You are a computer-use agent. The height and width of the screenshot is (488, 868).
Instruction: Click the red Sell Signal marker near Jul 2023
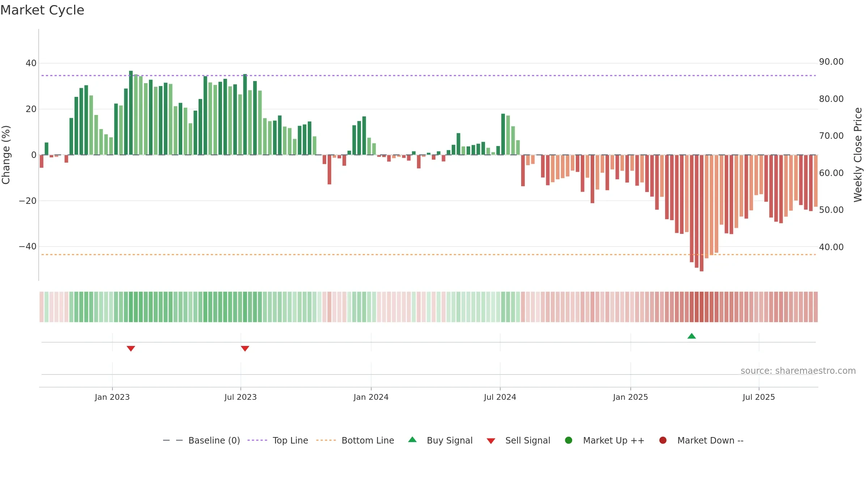point(245,348)
